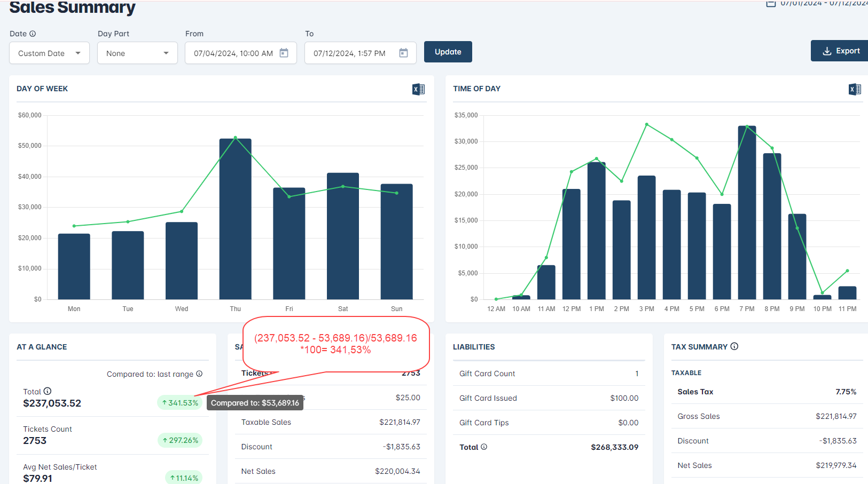
Task: Click info icon after Compared to last range
Action: click(x=199, y=374)
